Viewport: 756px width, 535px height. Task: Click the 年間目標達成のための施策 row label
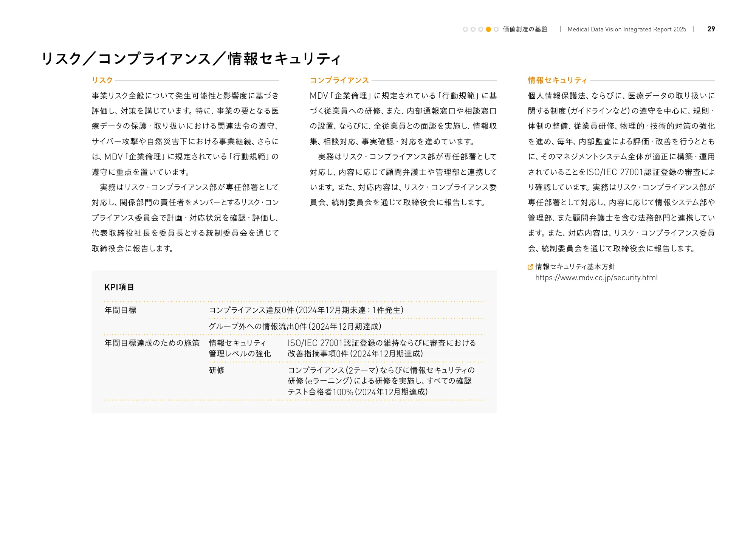click(152, 343)
